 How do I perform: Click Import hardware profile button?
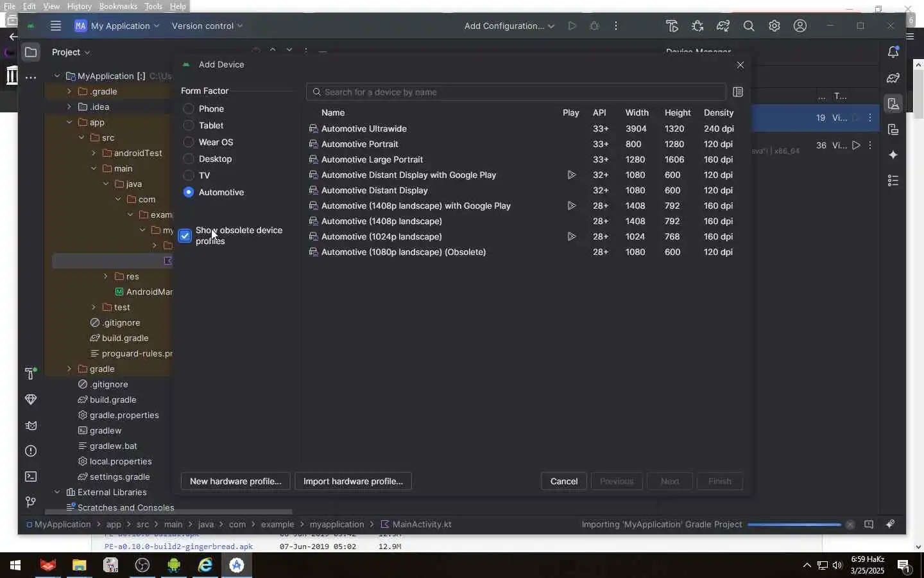353,482
